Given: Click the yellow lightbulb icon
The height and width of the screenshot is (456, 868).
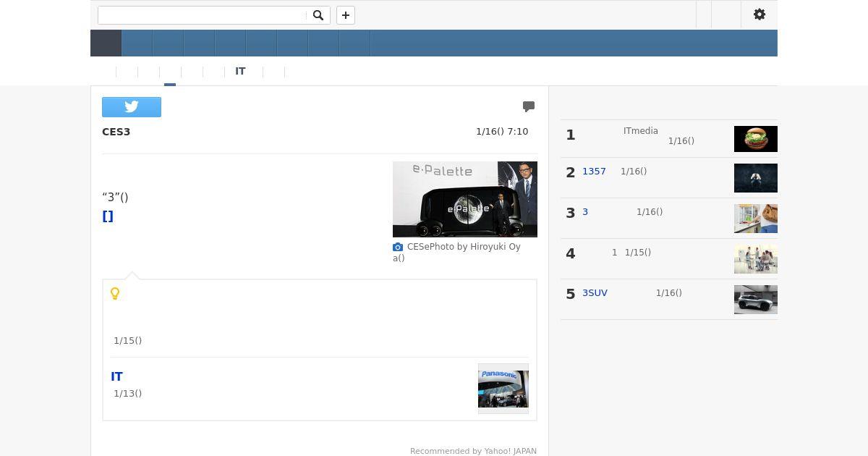Looking at the screenshot, I should pos(114,293).
